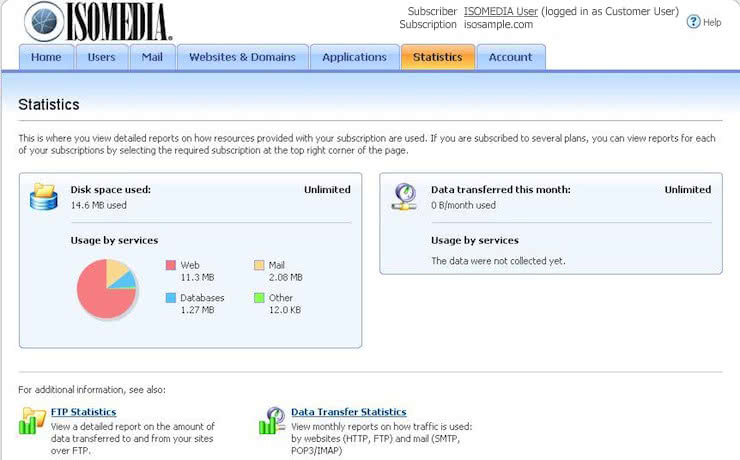Open the Applications tab
Image resolution: width=740 pixels, height=460 pixels.
pos(354,57)
